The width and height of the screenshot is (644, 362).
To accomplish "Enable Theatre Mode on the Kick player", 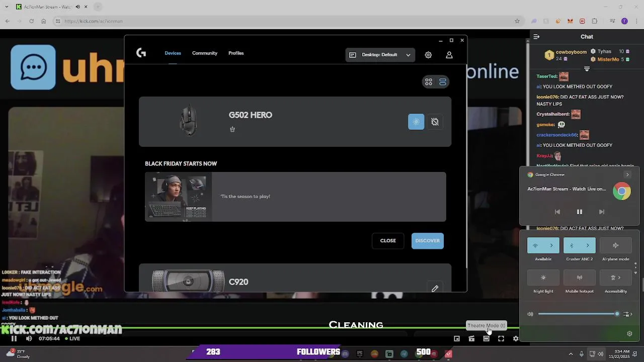I will (486, 339).
